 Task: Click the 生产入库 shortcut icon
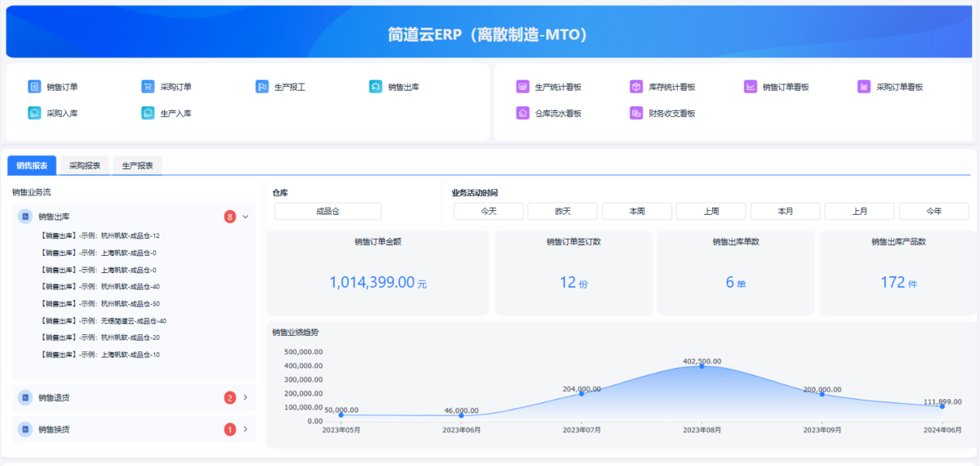(x=148, y=113)
